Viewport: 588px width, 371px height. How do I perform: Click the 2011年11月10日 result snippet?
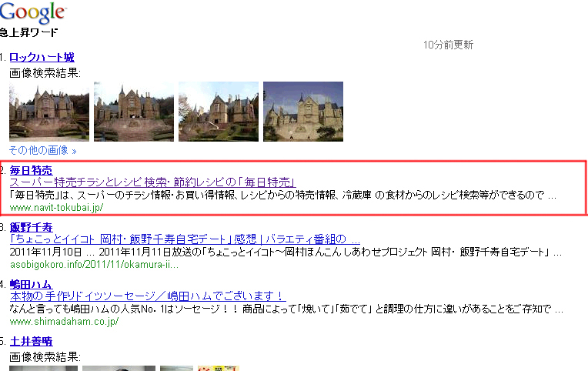pos(286,252)
